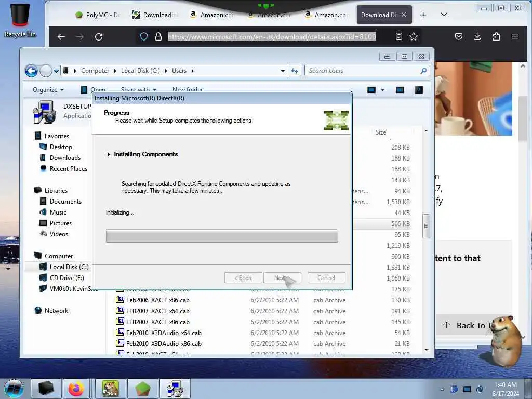Click Users breadcrumb segment
Screen dimensions: 532x399
pos(179,71)
